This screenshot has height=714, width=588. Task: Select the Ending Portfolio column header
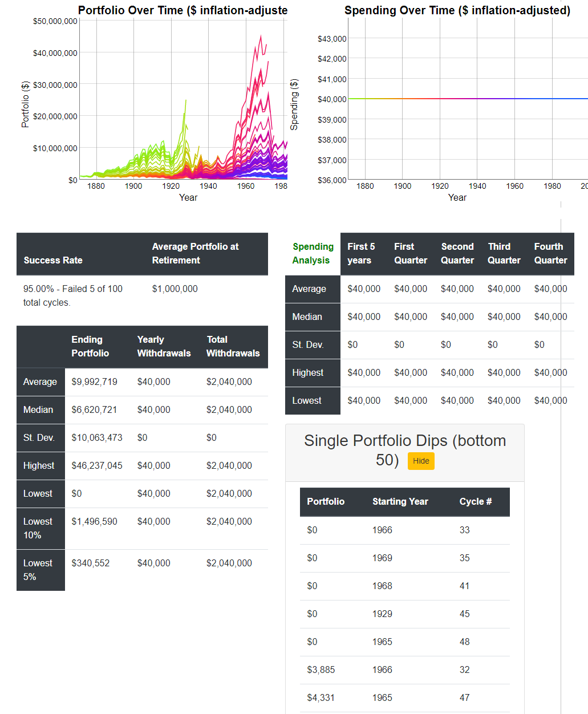[90, 346]
